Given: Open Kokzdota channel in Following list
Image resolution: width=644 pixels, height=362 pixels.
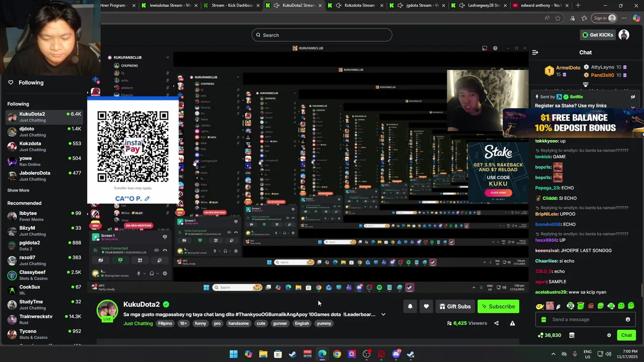Looking at the screenshot, I should 44,146.
